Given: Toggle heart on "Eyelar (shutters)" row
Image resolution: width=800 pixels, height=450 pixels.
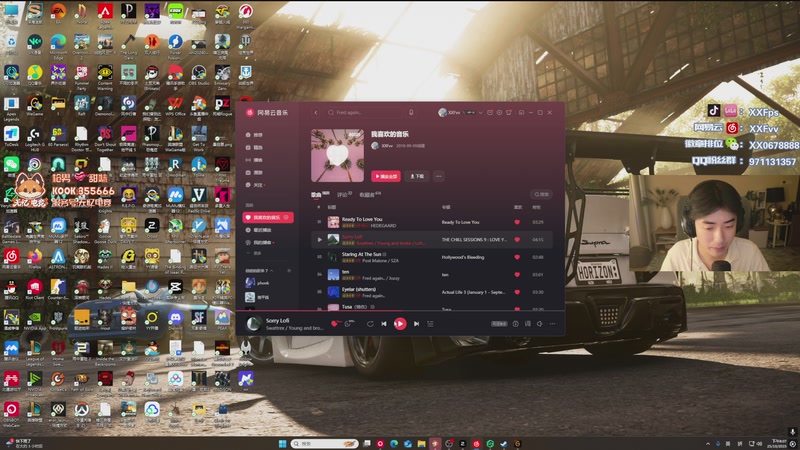Looking at the screenshot, I should pos(517,292).
